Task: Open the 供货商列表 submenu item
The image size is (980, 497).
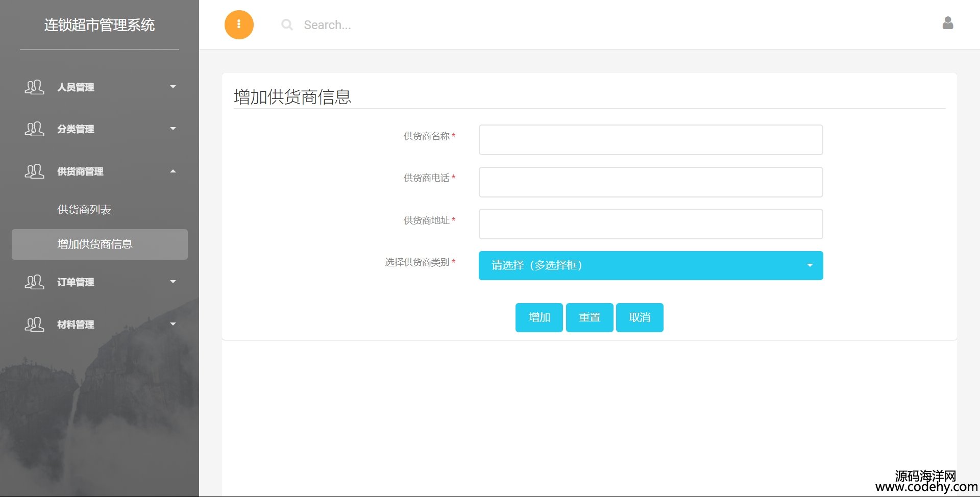Action: (84, 210)
